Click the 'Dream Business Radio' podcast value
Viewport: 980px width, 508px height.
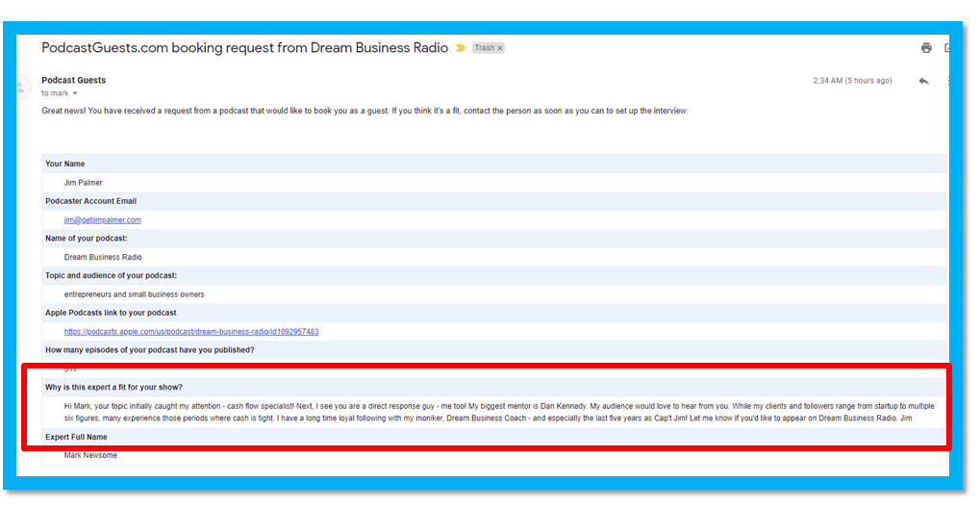pyautogui.click(x=103, y=257)
